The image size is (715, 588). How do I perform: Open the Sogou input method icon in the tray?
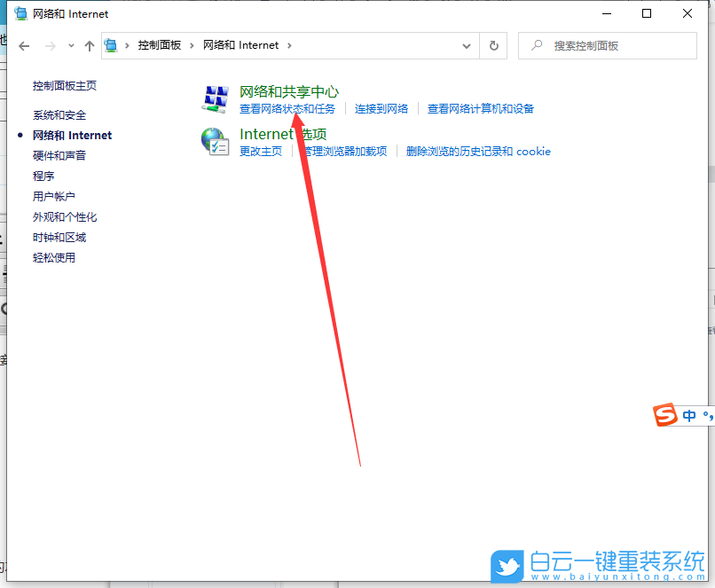click(666, 415)
